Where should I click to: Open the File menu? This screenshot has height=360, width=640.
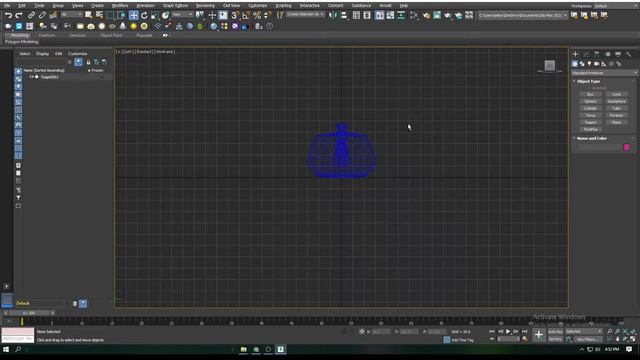(x=7, y=6)
